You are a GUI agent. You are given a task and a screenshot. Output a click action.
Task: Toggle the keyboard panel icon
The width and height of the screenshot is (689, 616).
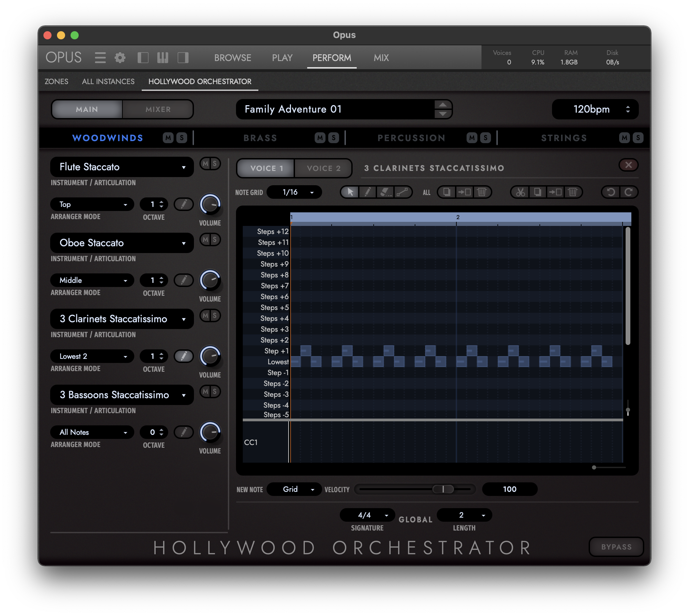click(163, 58)
